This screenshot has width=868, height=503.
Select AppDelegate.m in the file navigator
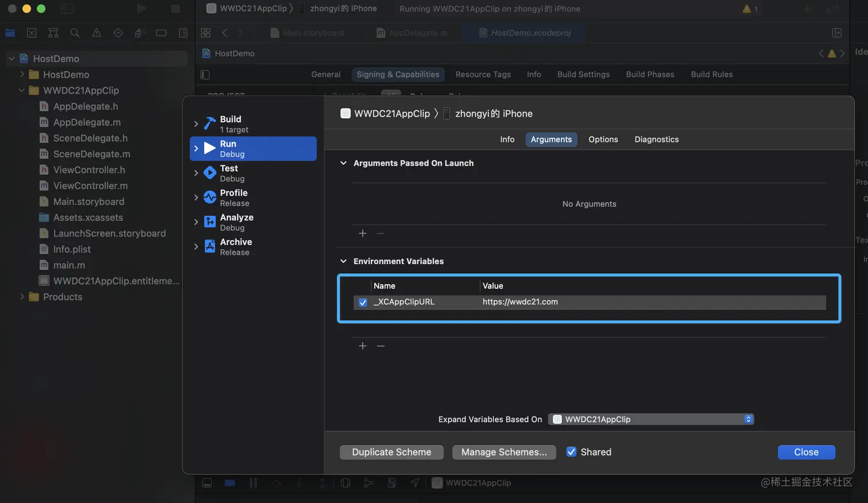87,122
